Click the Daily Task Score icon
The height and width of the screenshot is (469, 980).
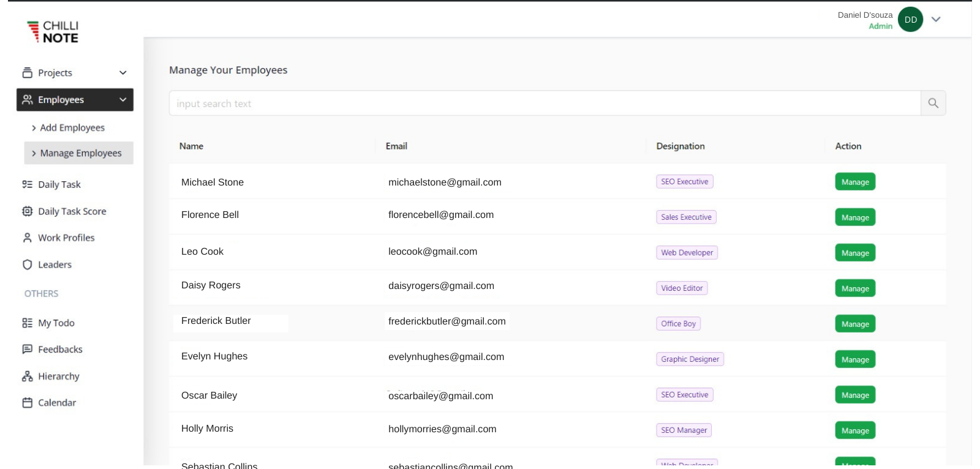(x=27, y=211)
